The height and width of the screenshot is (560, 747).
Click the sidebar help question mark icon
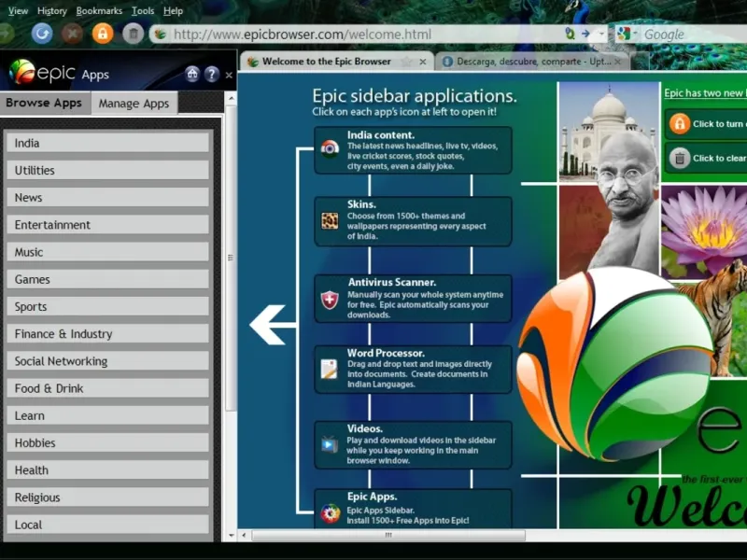click(212, 74)
